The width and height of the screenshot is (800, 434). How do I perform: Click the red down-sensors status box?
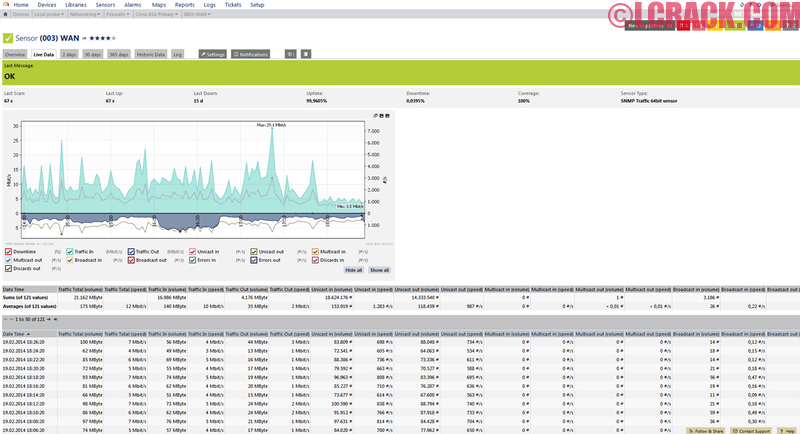[683, 25]
